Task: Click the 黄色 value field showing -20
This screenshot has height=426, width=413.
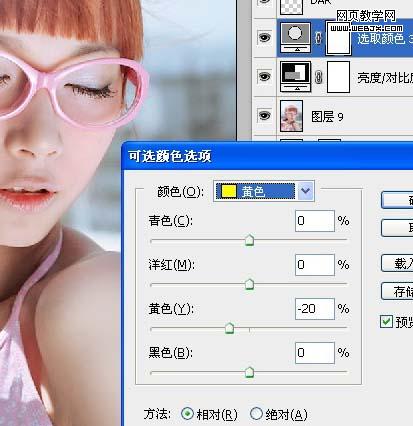Action: pyautogui.click(x=314, y=309)
